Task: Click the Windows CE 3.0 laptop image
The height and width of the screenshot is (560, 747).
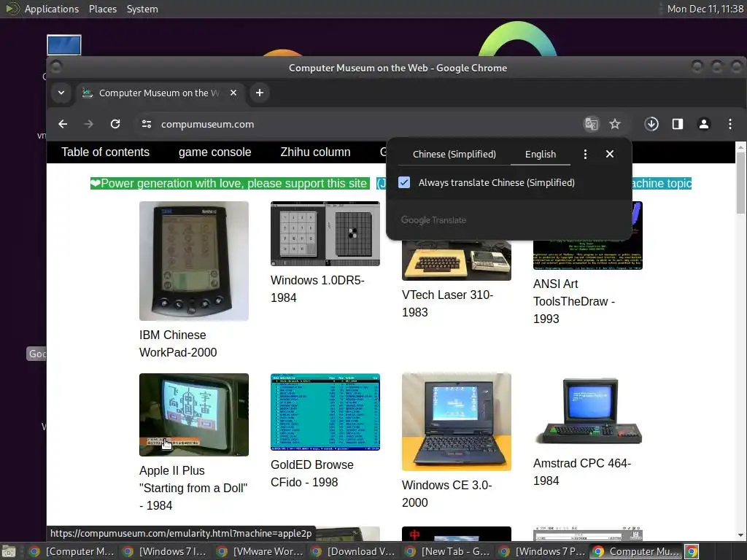Action: pos(457,422)
